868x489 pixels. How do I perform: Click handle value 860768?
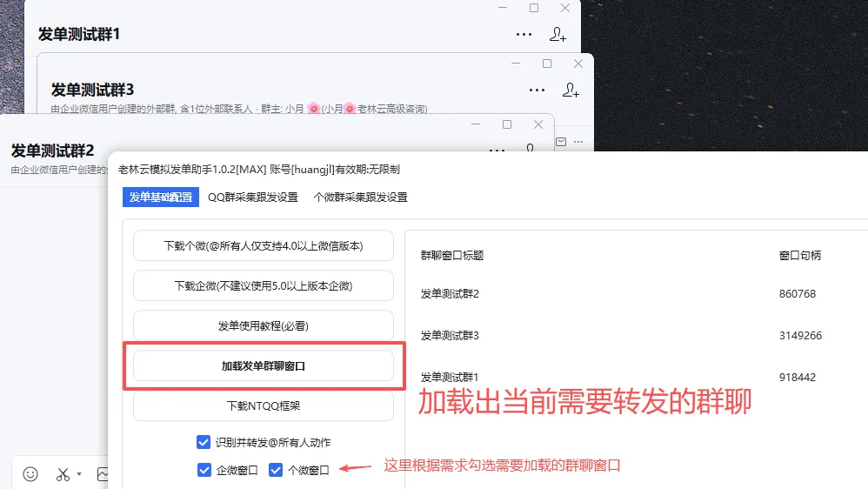tap(798, 294)
